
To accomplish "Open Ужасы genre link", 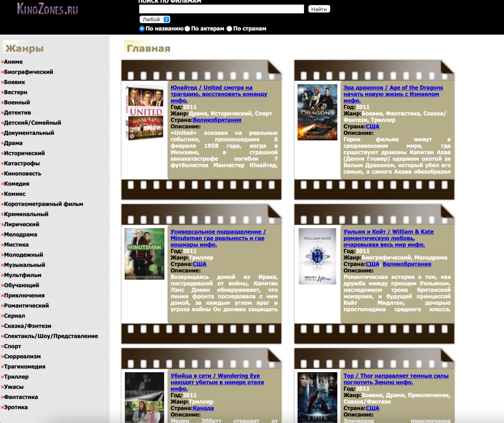I will [14, 387].
